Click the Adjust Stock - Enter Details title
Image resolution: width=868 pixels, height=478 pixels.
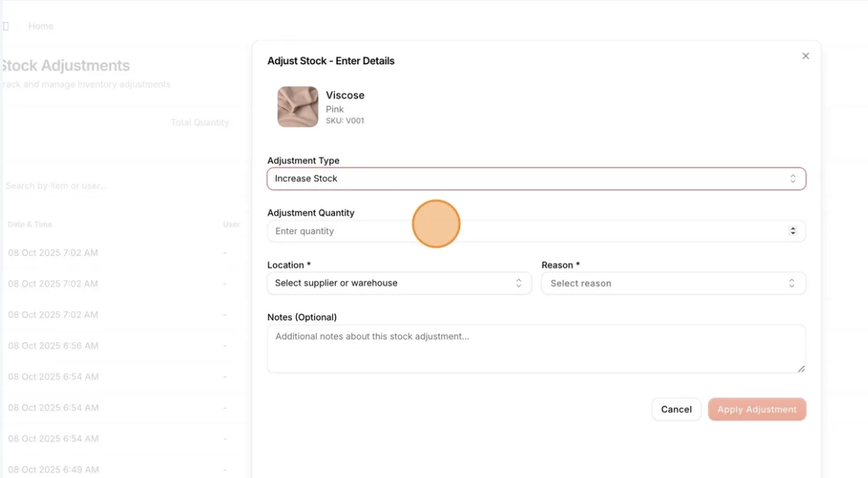click(x=331, y=61)
